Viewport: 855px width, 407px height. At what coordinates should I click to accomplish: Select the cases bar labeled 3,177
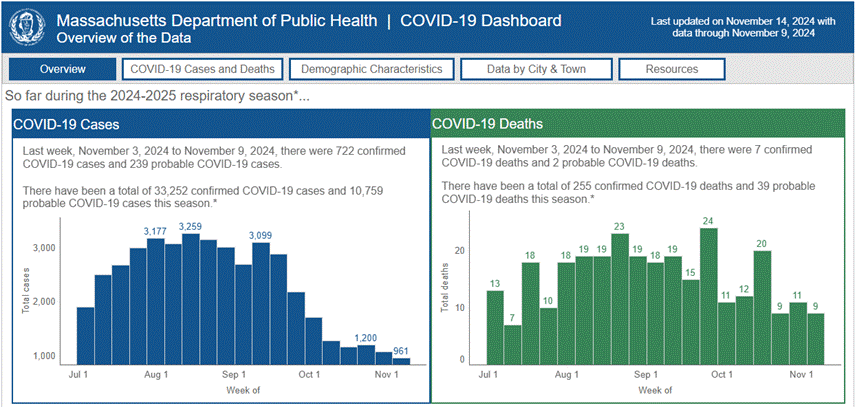[x=156, y=301]
